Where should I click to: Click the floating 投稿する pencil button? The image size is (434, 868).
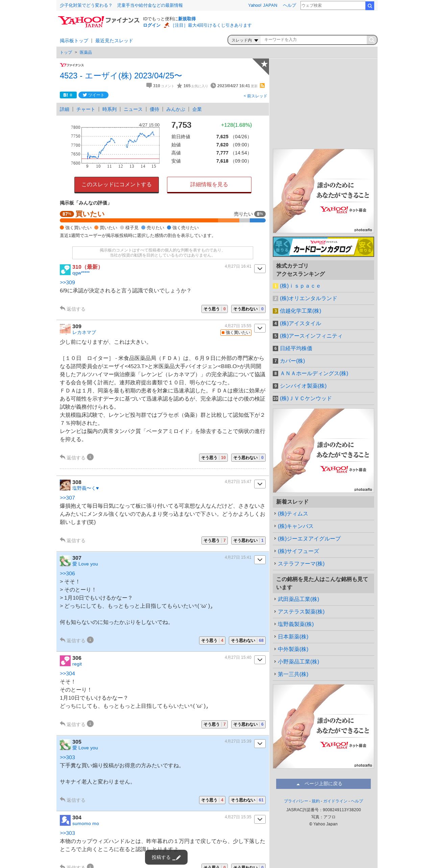(166, 857)
